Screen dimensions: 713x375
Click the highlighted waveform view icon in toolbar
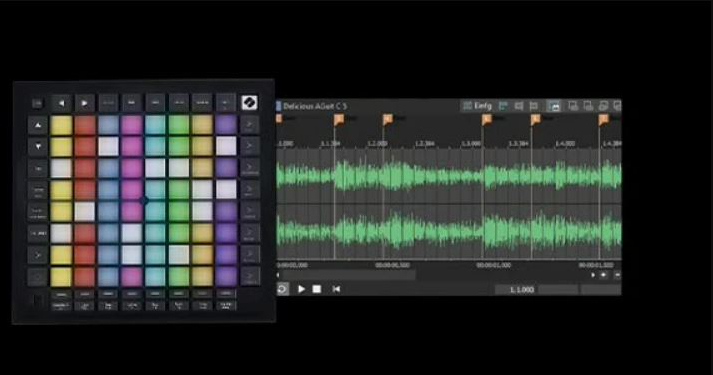[x=553, y=106]
